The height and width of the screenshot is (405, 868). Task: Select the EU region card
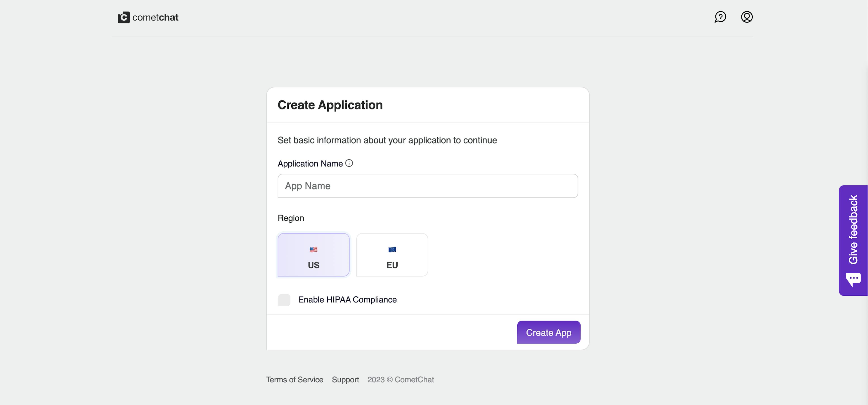(x=392, y=255)
